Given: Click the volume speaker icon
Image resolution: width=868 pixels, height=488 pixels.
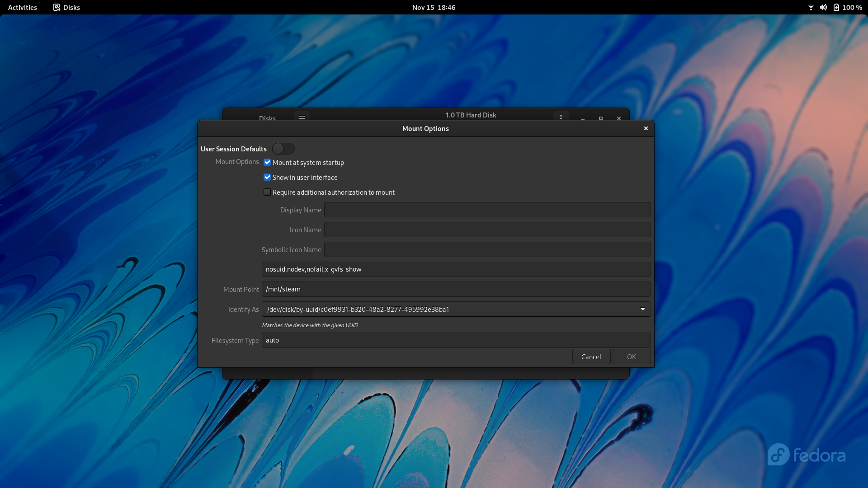Looking at the screenshot, I should [823, 7].
